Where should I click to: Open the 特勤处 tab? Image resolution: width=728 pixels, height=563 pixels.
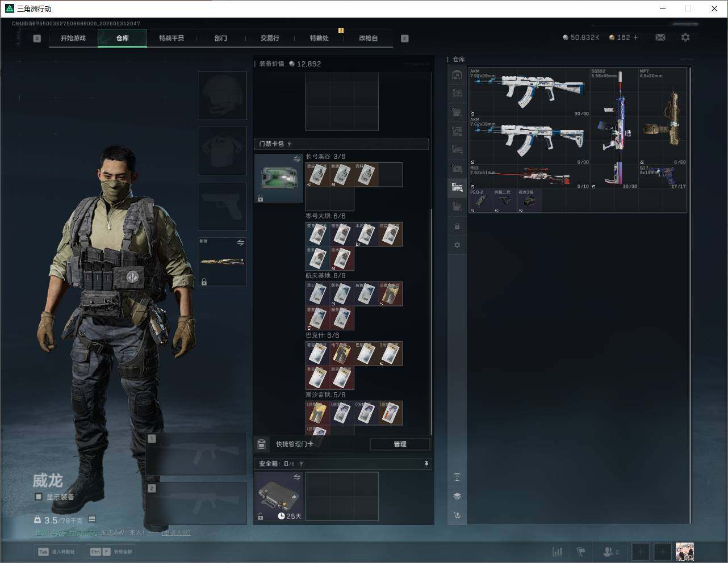[x=319, y=38]
